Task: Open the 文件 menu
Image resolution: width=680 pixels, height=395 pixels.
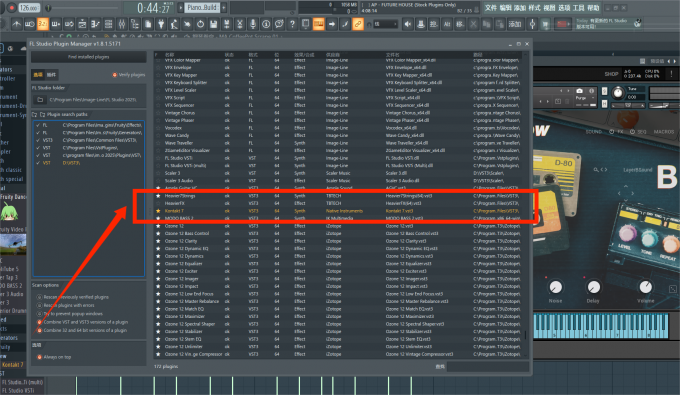Action: (490, 8)
